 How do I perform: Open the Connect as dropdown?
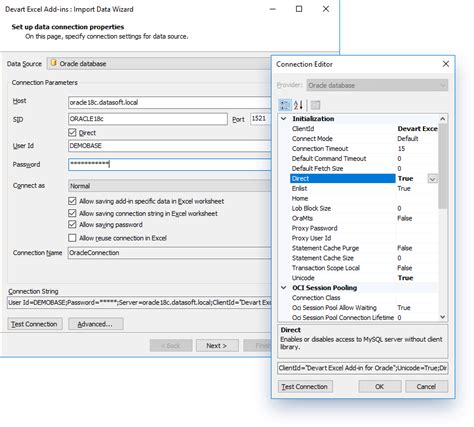point(170,186)
